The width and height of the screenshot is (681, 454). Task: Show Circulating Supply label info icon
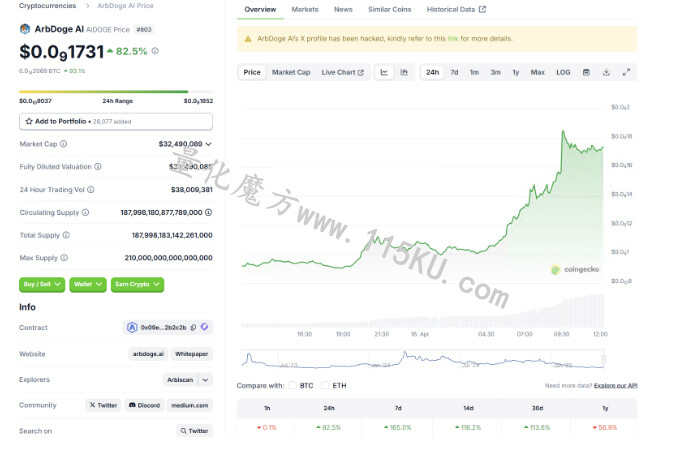[x=86, y=212]
